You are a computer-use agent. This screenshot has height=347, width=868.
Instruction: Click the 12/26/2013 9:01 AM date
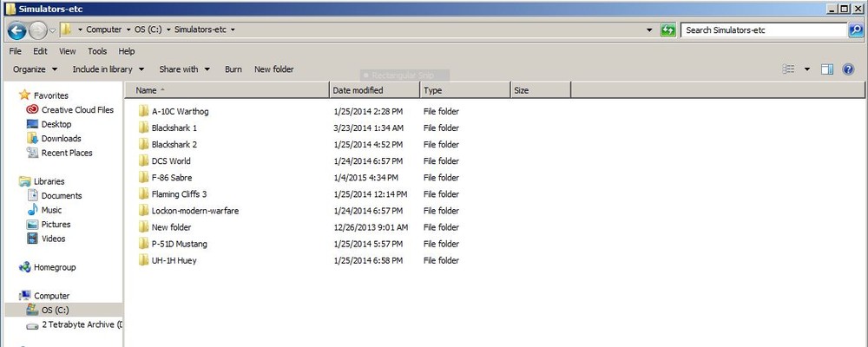371,227
